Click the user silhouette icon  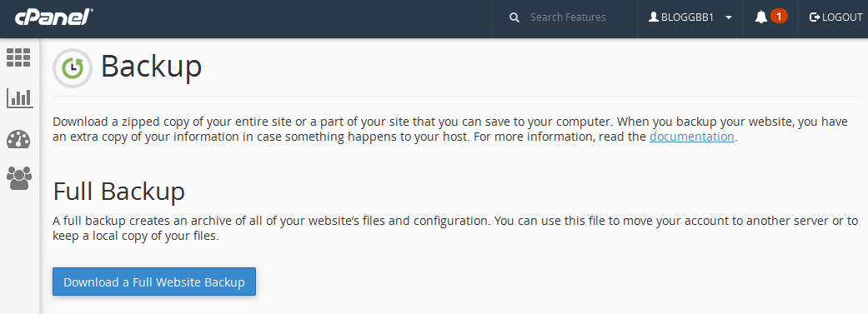[654, 17]
